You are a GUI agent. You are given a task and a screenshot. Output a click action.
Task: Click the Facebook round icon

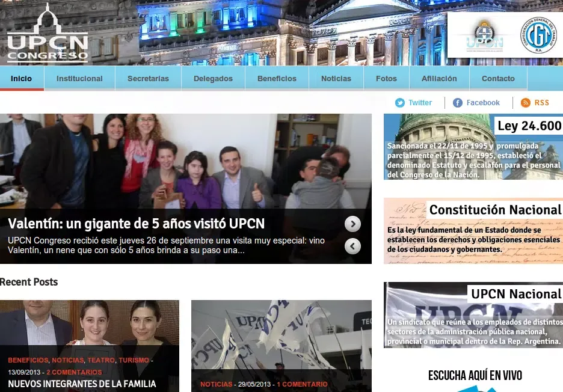pos(457,103)
